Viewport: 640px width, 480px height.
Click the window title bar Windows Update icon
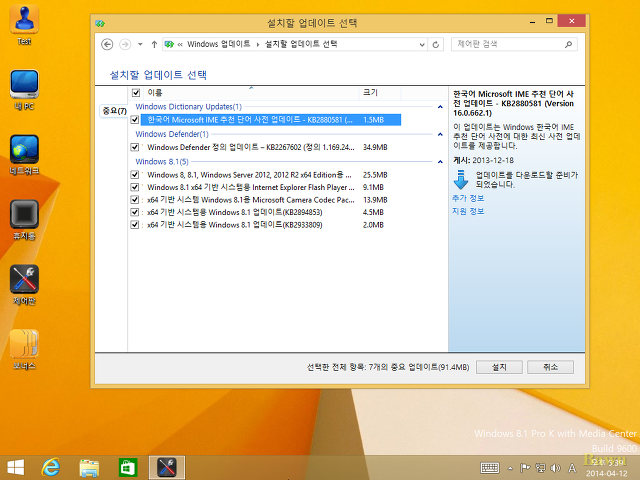point(100,24)
